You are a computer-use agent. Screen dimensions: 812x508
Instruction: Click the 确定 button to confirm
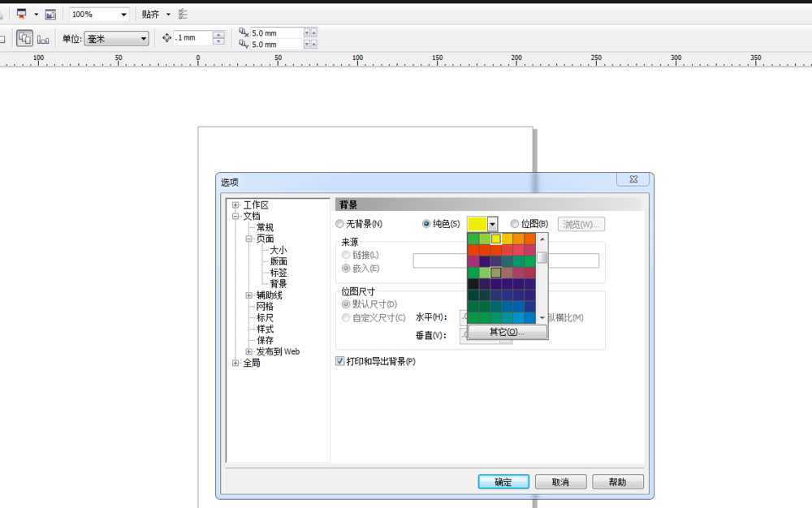[x=503, y=481]
